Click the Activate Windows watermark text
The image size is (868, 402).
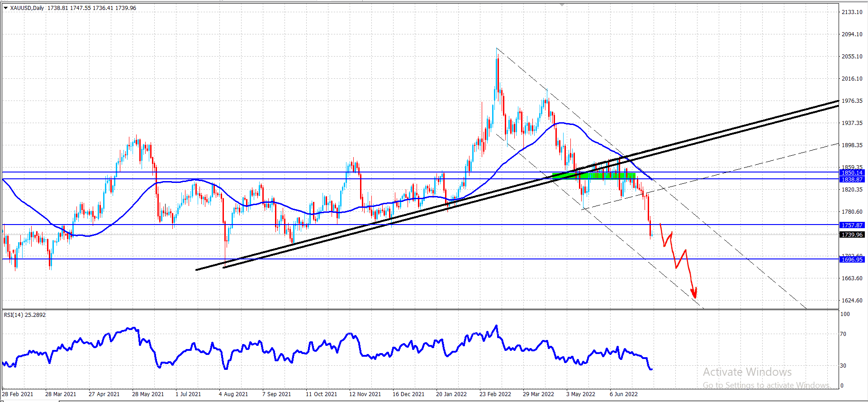click(747, 372)
